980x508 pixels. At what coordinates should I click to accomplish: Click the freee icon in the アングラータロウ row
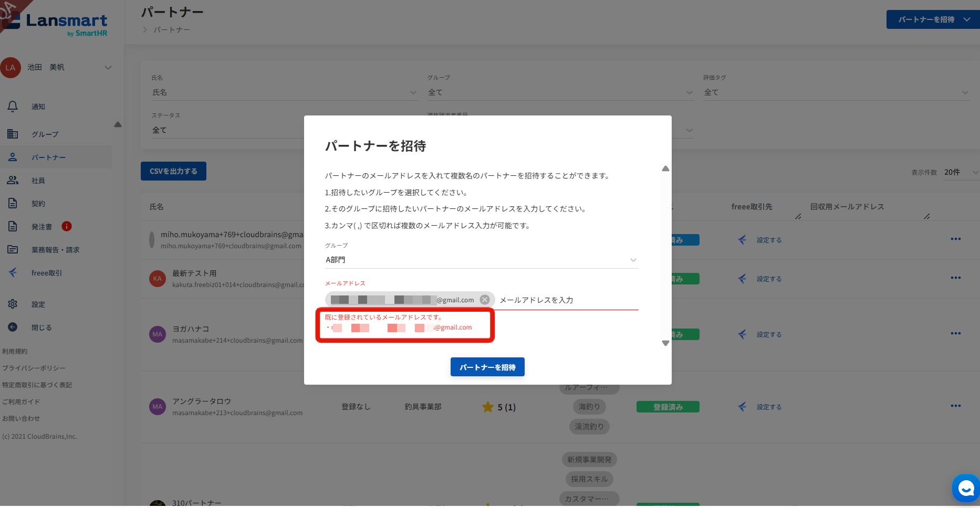click(742, 407)
